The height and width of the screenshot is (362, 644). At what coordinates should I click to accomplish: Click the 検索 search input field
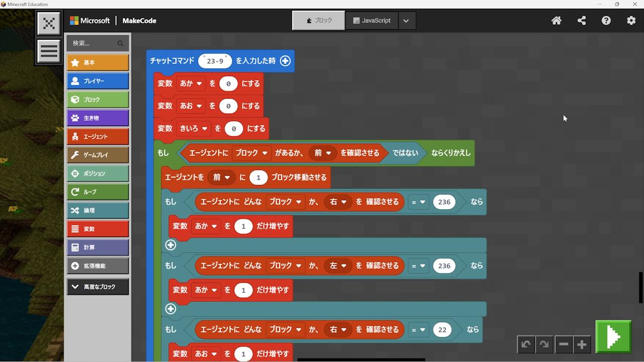93,43
